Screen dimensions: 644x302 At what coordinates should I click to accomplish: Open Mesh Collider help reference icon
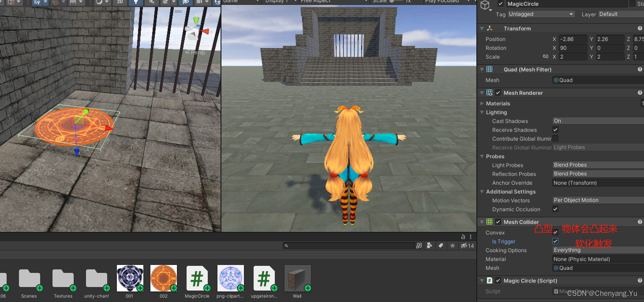[x=640, y=222]
